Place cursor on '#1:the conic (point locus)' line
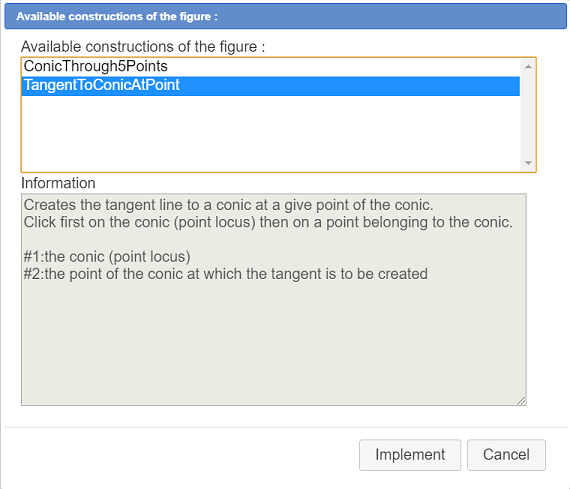570x489 pixels. coord(107,257)
